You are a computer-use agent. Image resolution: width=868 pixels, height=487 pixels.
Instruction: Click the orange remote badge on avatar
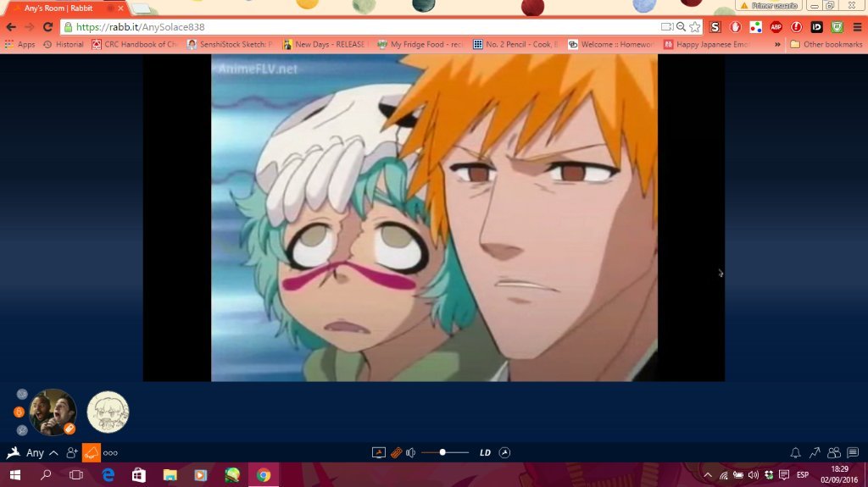[70, 429]
